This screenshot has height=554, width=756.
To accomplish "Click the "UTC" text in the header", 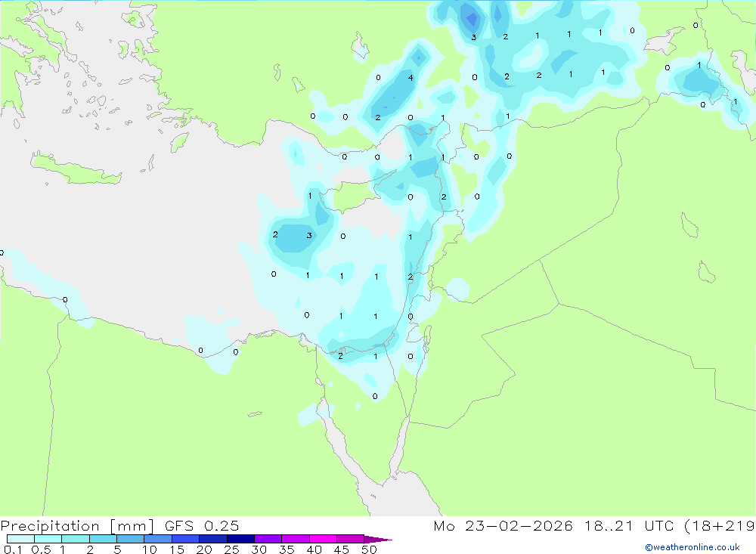I will tap(658, 525).
